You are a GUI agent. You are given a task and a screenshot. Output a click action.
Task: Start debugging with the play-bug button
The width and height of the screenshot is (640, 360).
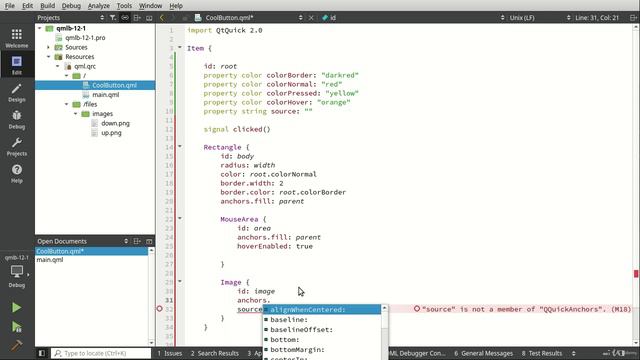pos(16,327)
